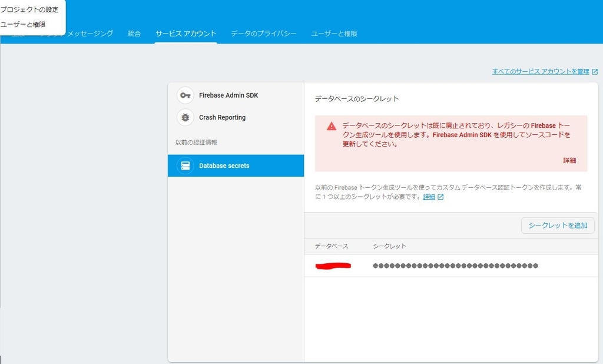Select Crash Reporting in the sidebar
Screen dimensions: 603x364
tap(236, 117)
